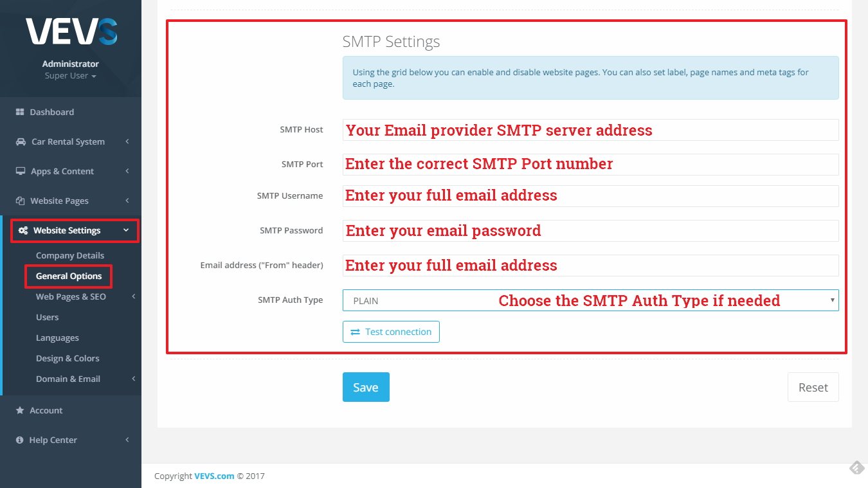
Task: Click the Save button
Action: [x=366, y=387]
